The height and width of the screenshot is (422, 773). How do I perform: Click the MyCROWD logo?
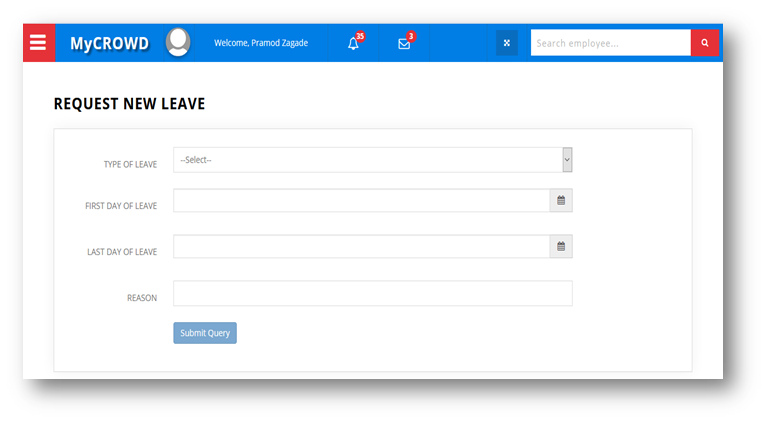click(109, 44)
